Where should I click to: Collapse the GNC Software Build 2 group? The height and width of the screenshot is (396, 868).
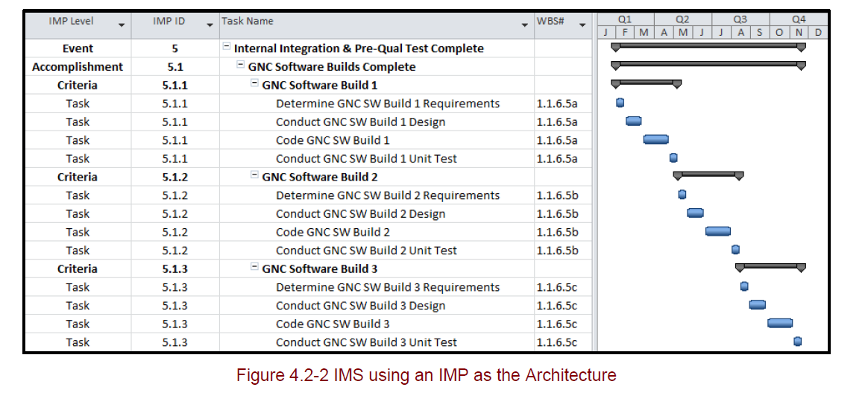tap(254, 175)
